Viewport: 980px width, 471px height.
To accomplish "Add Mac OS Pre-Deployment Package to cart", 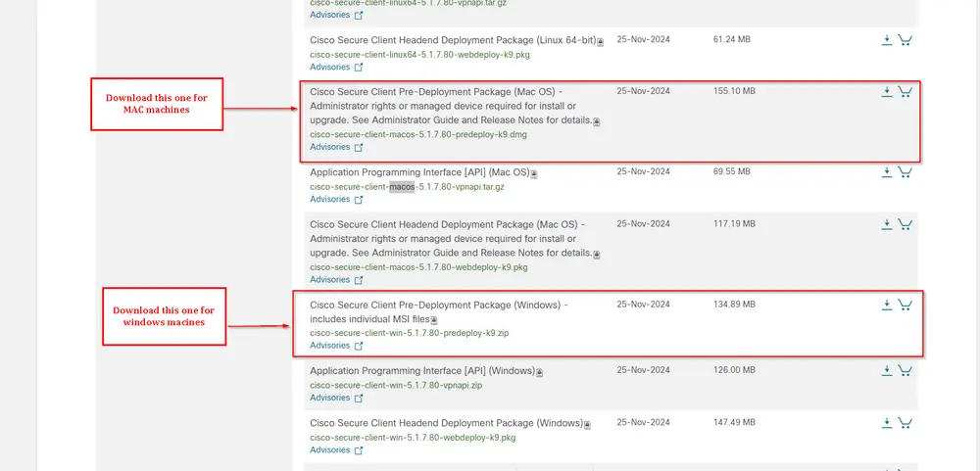I will 905,92.
